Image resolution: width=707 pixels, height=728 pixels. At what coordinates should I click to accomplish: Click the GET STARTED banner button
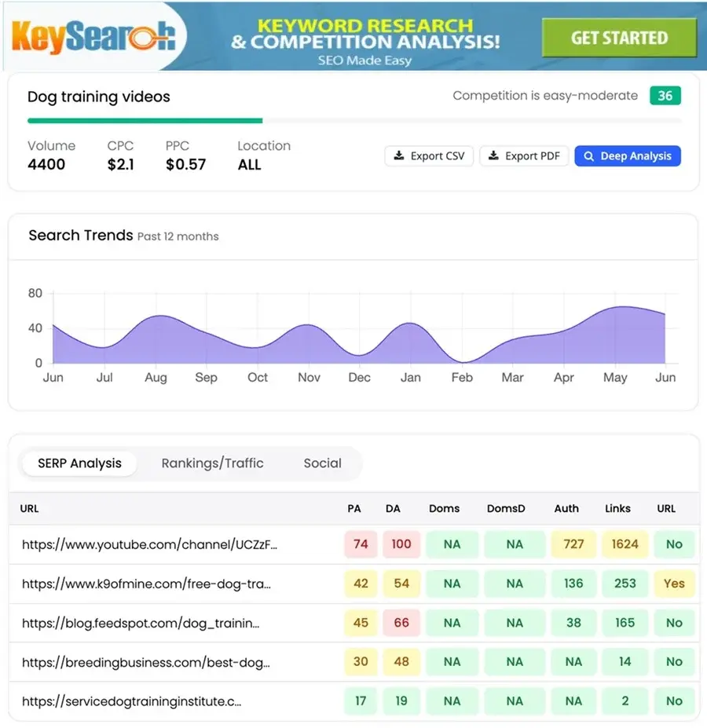619,38
